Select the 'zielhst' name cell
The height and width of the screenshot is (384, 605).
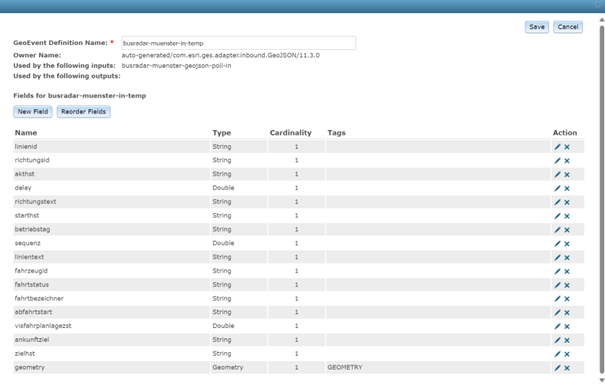[x=112, y=354]
